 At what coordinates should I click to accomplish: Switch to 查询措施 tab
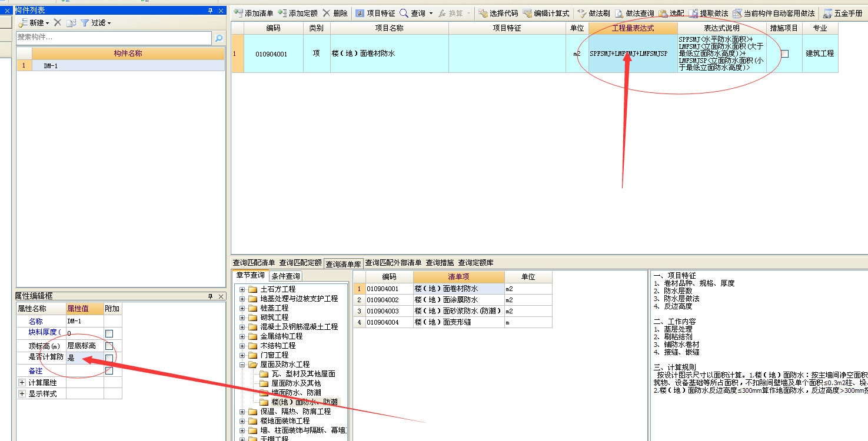(x=440, y=263)
